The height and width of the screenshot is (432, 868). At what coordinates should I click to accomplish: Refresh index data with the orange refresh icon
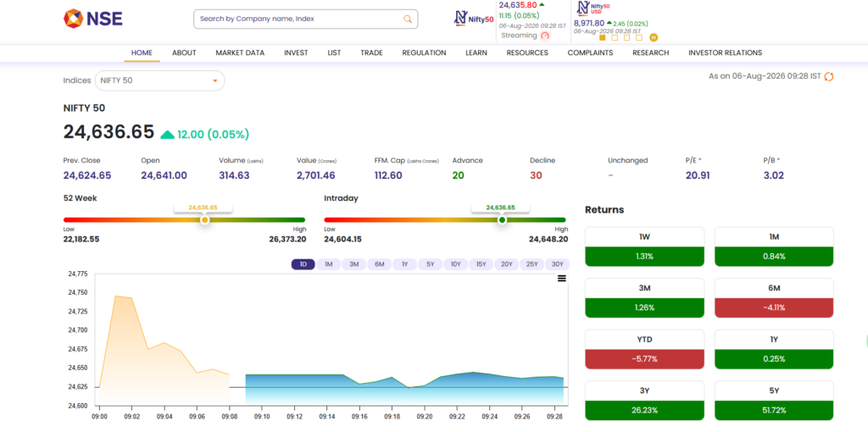pos(829,76)
